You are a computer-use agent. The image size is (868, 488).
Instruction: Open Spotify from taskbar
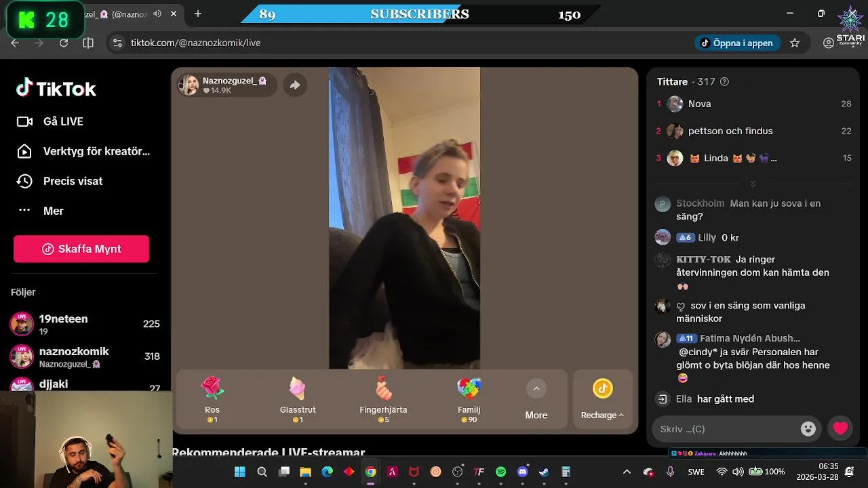click(x=501, y=472)
